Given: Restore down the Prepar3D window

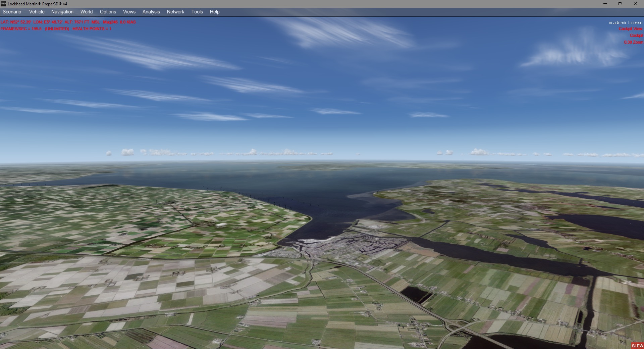Looking at the screenshot, I should click(x=620, y=4).
